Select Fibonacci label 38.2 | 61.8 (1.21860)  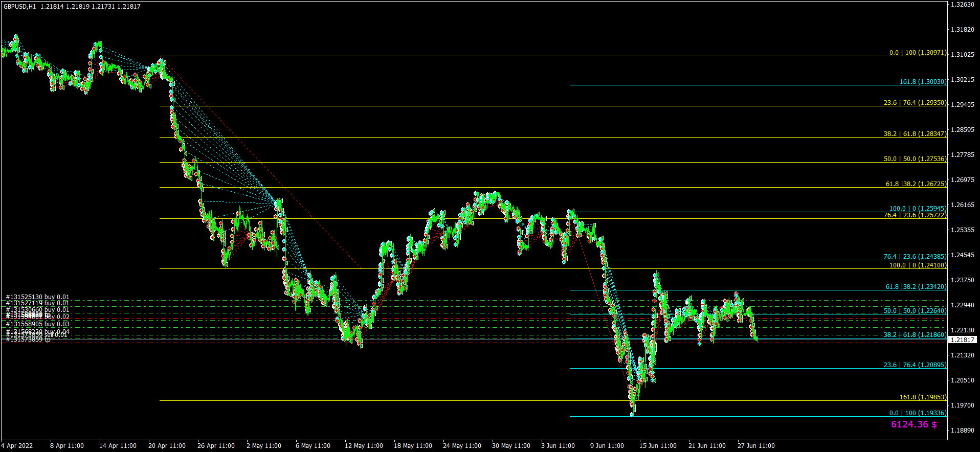[915, 335]
